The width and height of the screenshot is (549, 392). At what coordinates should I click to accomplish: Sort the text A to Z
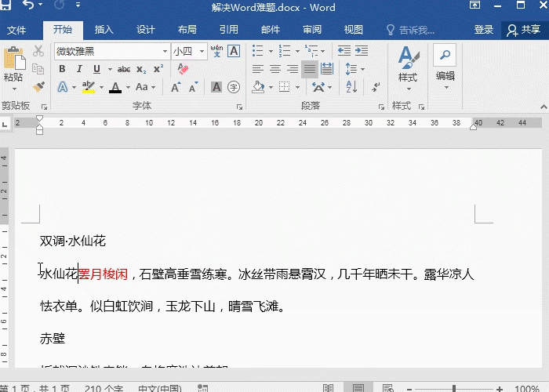[x=351, y=86]
